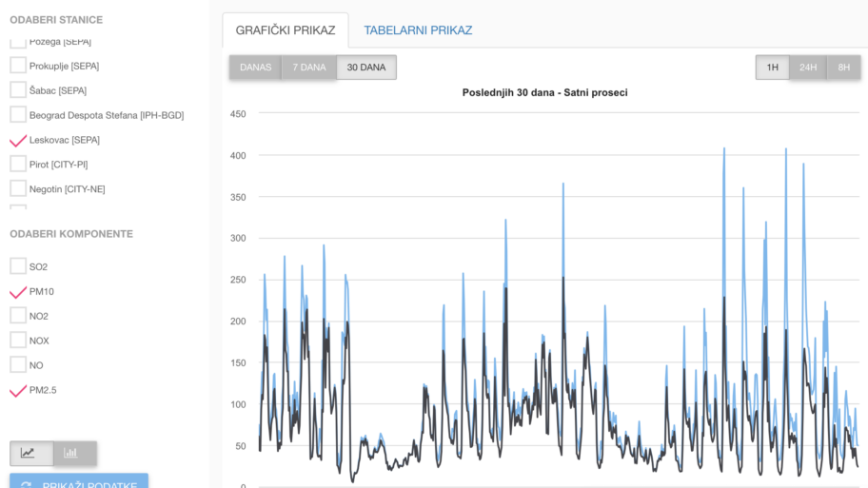Switch to the Grafički prikaz tab
The height and width of the screenshot is (488, 868).
coord(286,30)
